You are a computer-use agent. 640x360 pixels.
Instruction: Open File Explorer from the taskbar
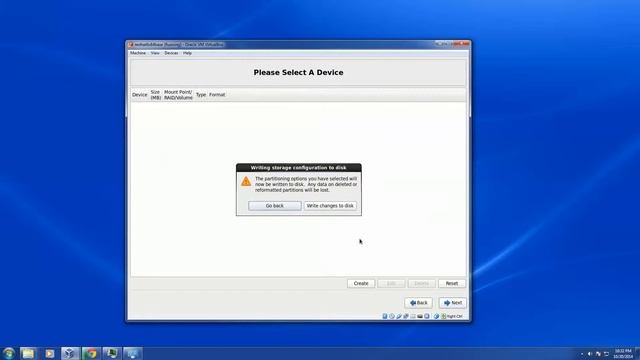(x=28, y=353)
